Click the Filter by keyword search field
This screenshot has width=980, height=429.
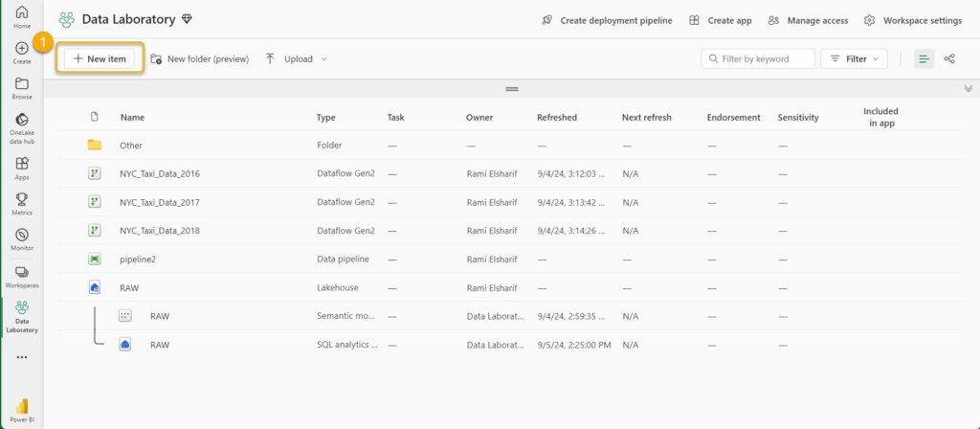click(765, 59)
